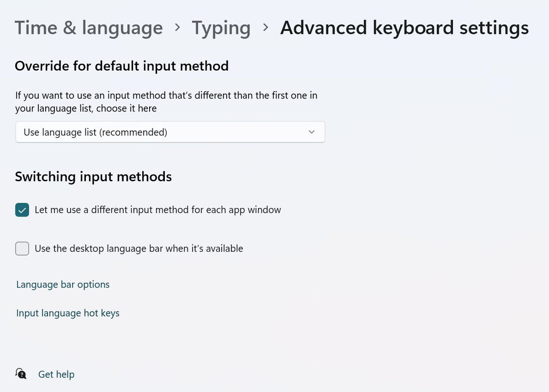
Task: Click the chevron after Typing breadcrumb
Action: tap(265, 27)
